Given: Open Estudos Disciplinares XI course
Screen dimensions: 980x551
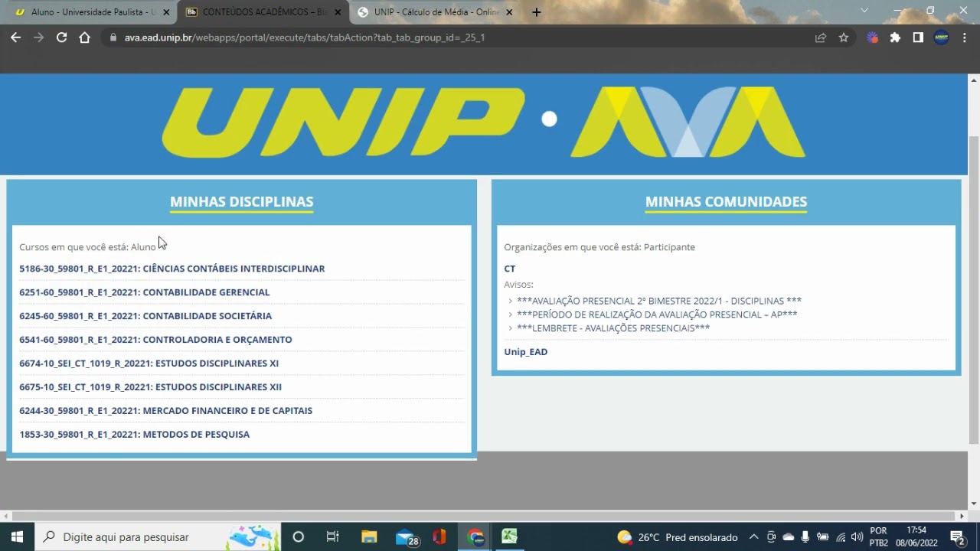Looking at the screenshot, I should click(x=149, y=364).
